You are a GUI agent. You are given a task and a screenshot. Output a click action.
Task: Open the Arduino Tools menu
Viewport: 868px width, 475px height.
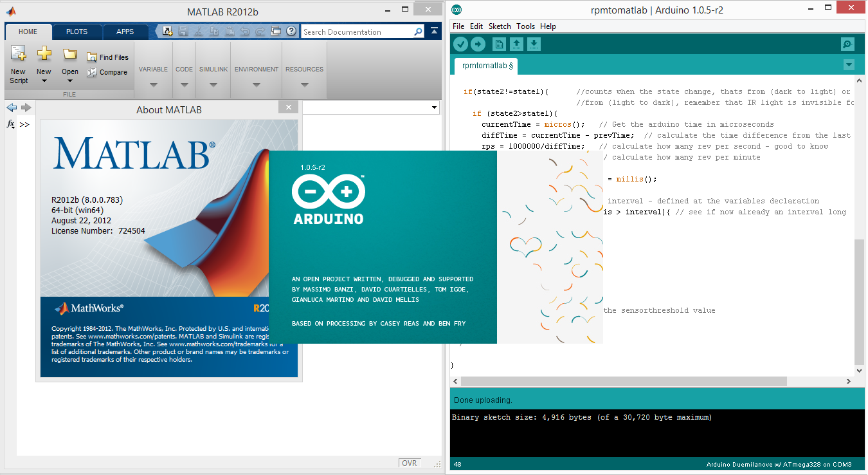pyautogui.click(x=525, y=26)
